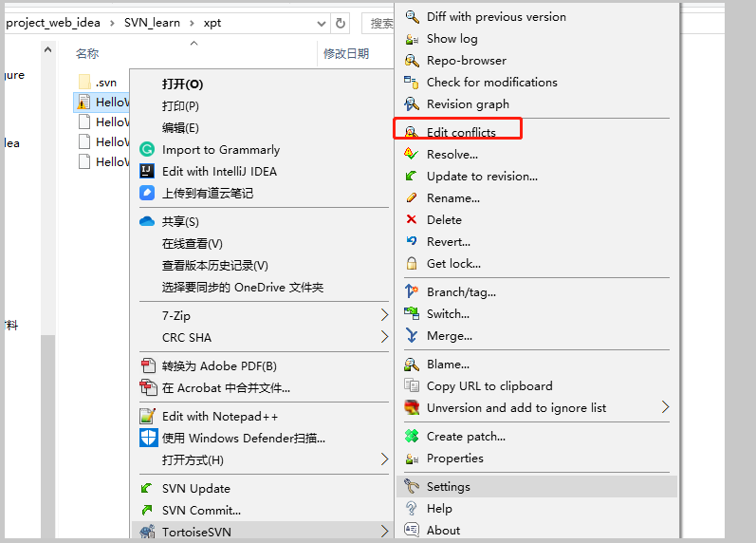The image size is (756, 543).
Task: Expand Unversion and add to ignore list arrow
Action: (665, 407)
